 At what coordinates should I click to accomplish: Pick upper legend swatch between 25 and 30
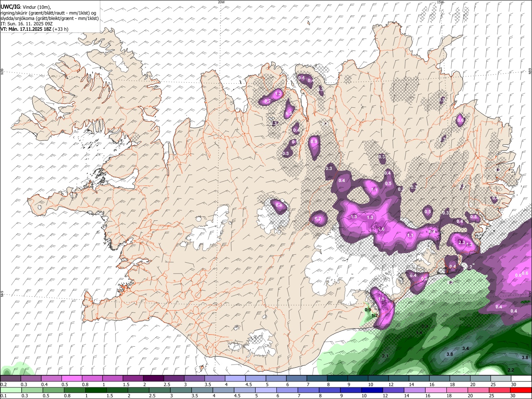(500, 379)
